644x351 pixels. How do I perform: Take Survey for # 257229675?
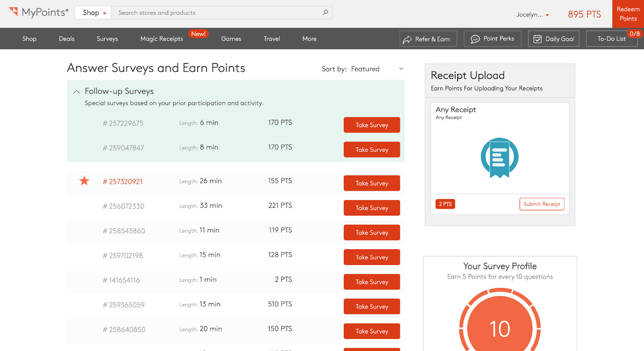(372, 125)
